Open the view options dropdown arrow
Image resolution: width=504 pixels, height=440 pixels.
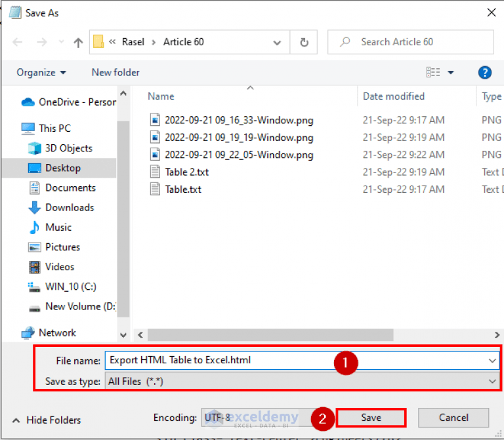[451, 73]
